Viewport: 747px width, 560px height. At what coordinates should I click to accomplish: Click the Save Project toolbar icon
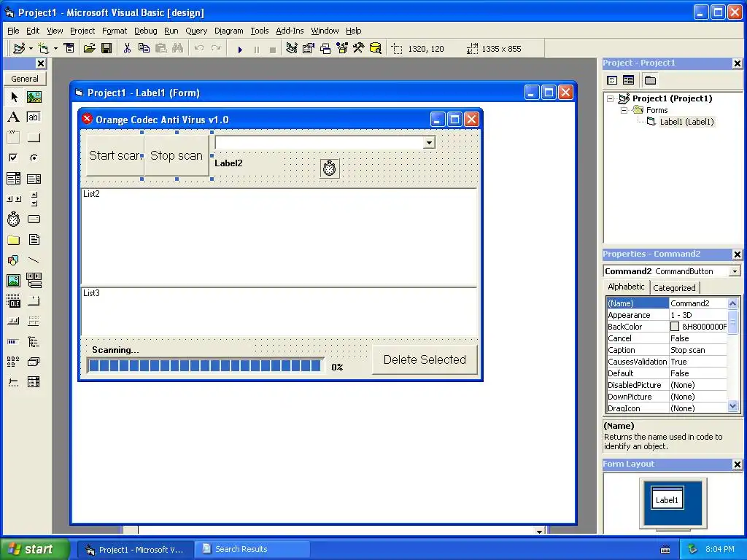pos(107,49)
